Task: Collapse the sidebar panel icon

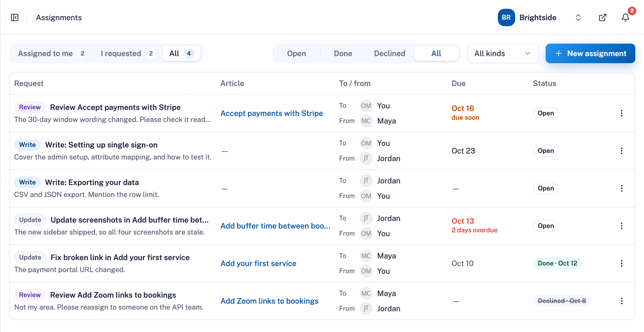Action: click(15, 18)
